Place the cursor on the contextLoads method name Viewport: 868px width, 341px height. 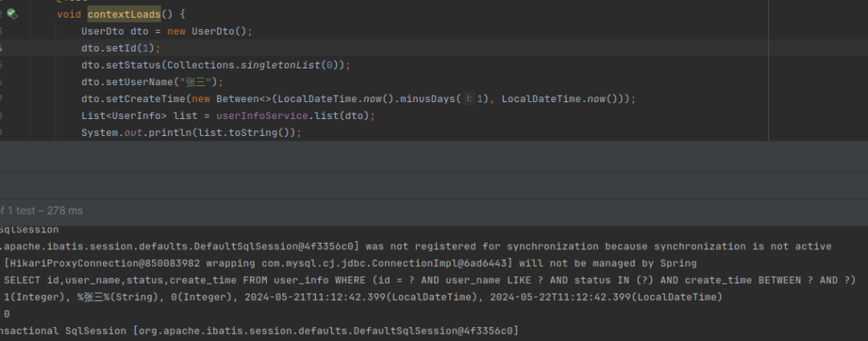[124, 14]
